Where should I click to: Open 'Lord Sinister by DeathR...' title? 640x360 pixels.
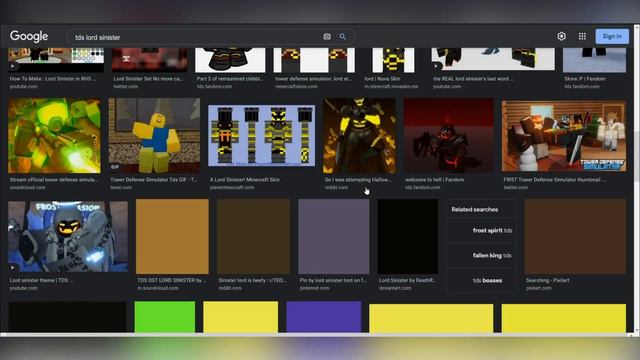pyautogui.click(x=407, y=280)
